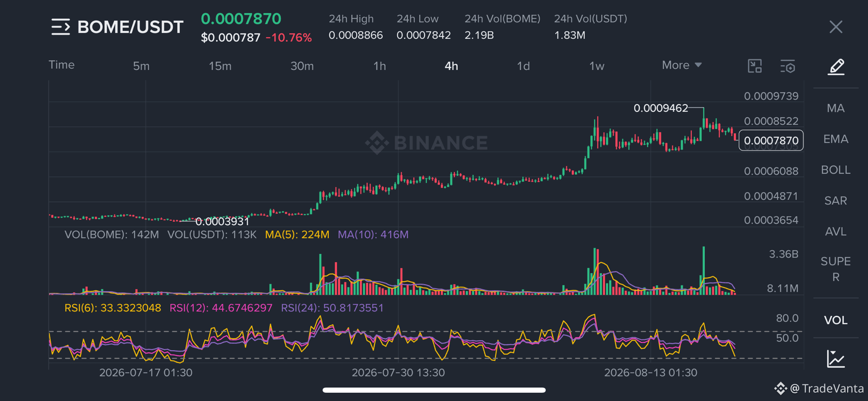The height and width of the screenshot is (401, 868).
Task: Tap the MA(5): 224M volume label
Action: (x=297, y=235)
